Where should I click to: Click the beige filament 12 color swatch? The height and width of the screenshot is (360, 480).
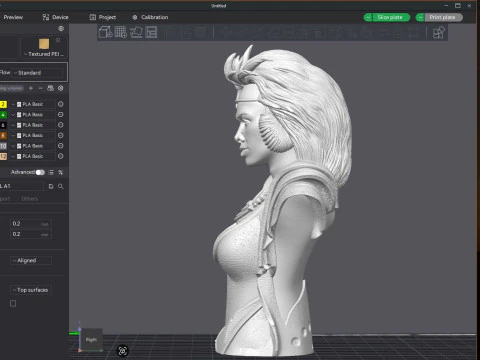coord(3,156)
